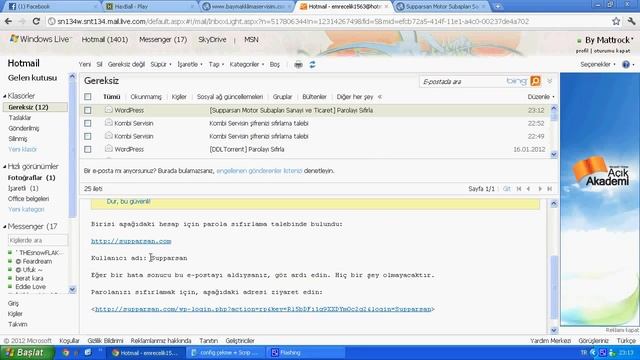Screen dimensions: 640x360
Task: Reload the page with refresh icon
Action: (x=36, y=21)
